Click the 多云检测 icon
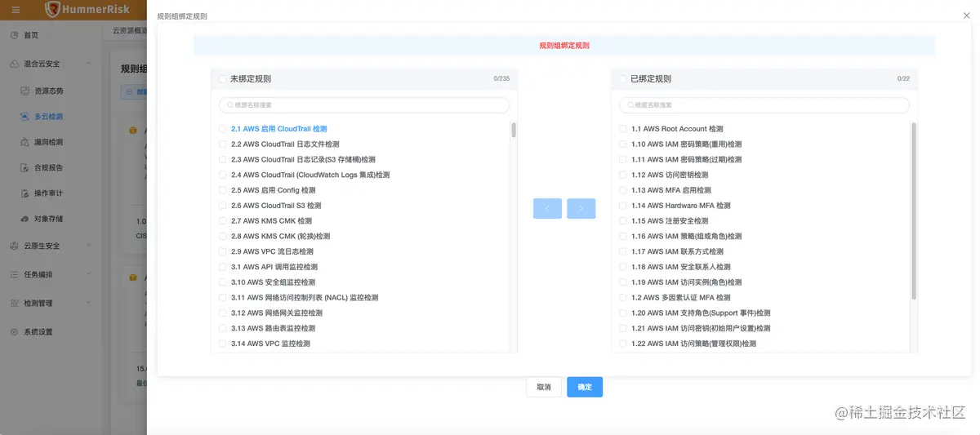The height and width of the screenshot is (435, 980). (26, 117)
